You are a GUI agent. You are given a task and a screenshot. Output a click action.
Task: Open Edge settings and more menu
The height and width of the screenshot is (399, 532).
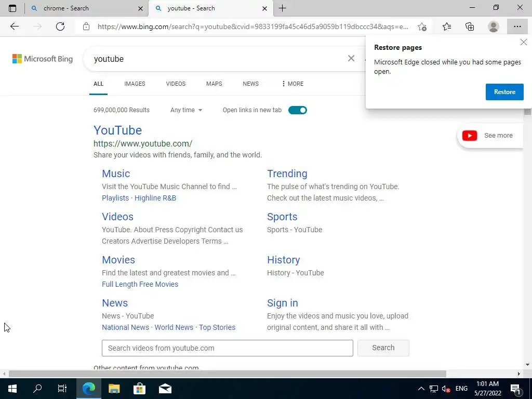517,26
